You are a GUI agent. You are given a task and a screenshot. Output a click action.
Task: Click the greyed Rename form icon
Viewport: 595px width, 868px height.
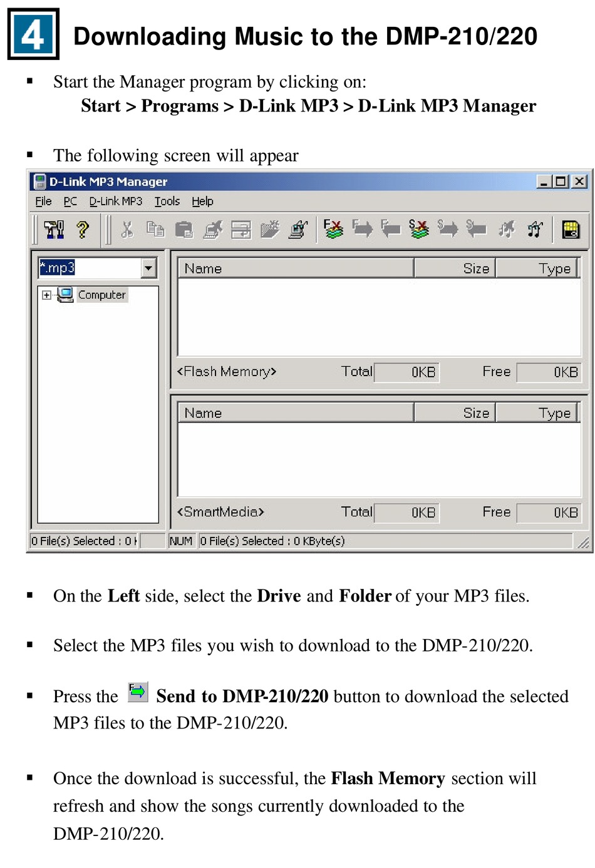click(241, 230)
